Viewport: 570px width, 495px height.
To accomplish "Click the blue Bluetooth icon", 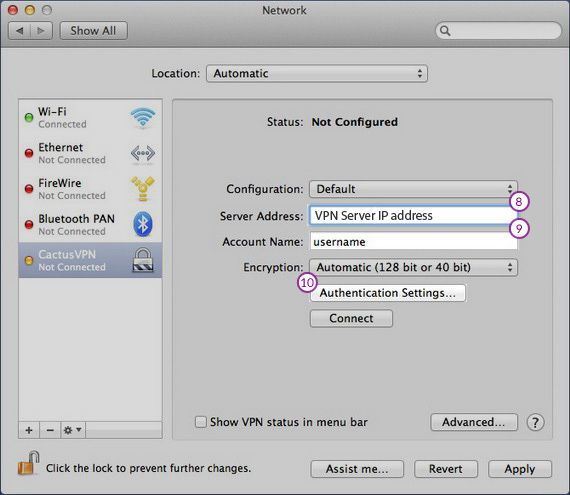I will (143, 224).
